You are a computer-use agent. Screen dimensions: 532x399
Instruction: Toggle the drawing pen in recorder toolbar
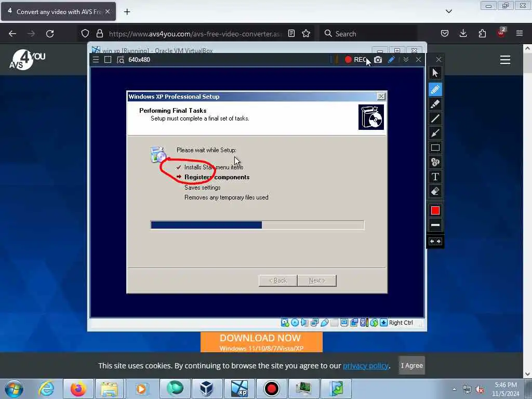pos(392,60)
